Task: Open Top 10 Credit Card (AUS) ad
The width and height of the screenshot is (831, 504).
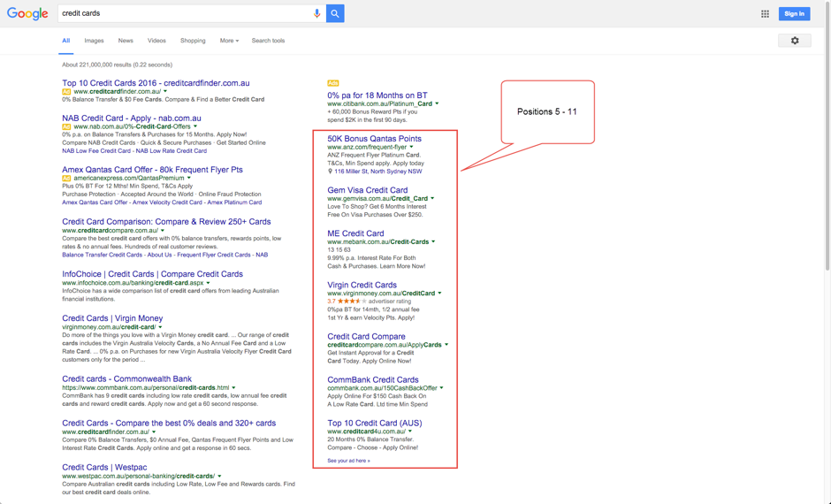Action: pyautogui.click(x=375, y=423)
